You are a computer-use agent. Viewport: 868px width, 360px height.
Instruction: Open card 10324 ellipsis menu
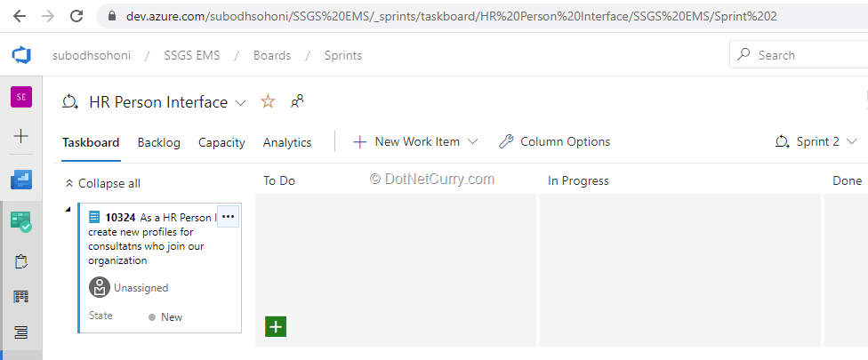point(228,217)
